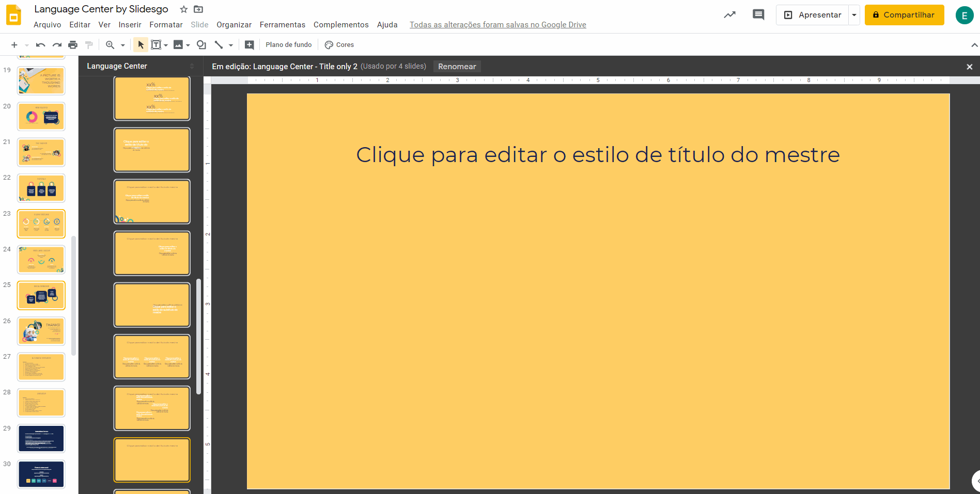Open the Cores palette button

339,45
